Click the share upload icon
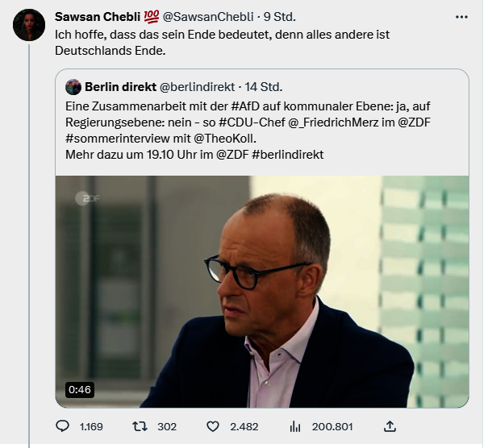Viewport: 492px width, 448px height. click(390, 426)
